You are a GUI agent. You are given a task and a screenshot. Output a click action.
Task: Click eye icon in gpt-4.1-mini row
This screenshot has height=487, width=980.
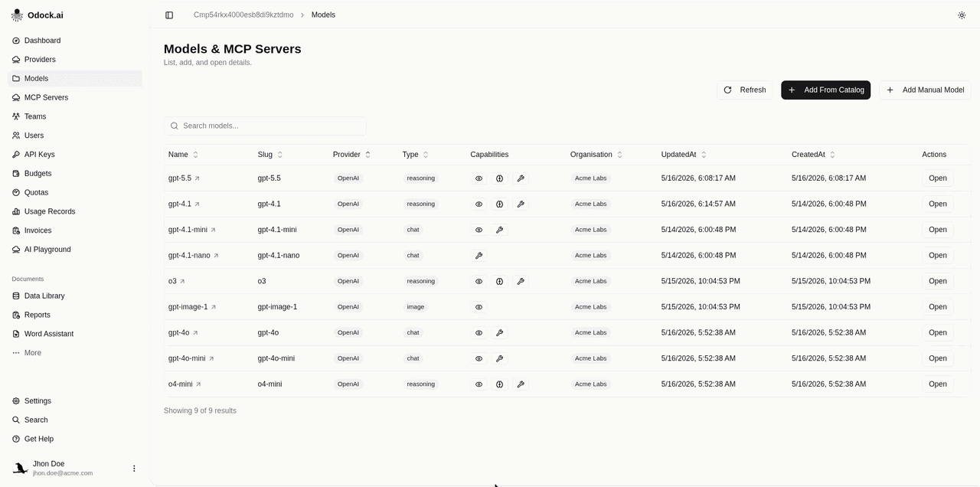(479, 230)
